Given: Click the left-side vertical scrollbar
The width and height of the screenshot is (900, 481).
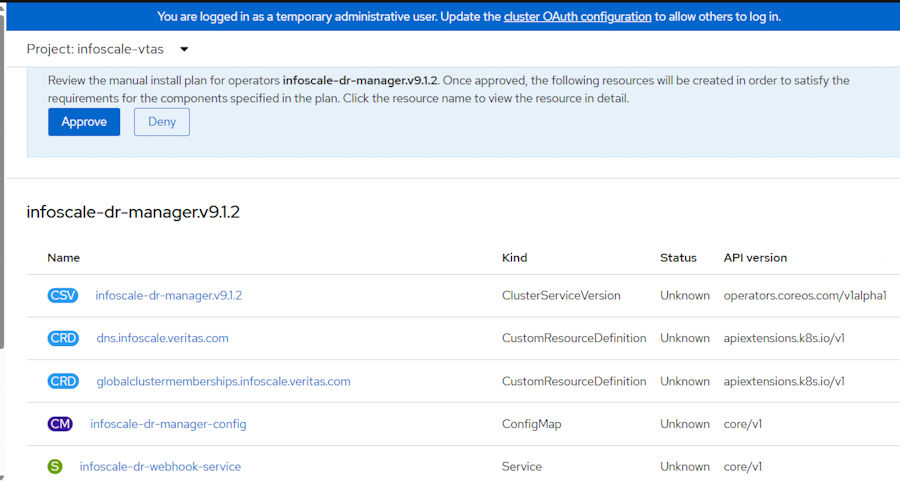Looking at the screenshot, I should click(x=2, y=181).
